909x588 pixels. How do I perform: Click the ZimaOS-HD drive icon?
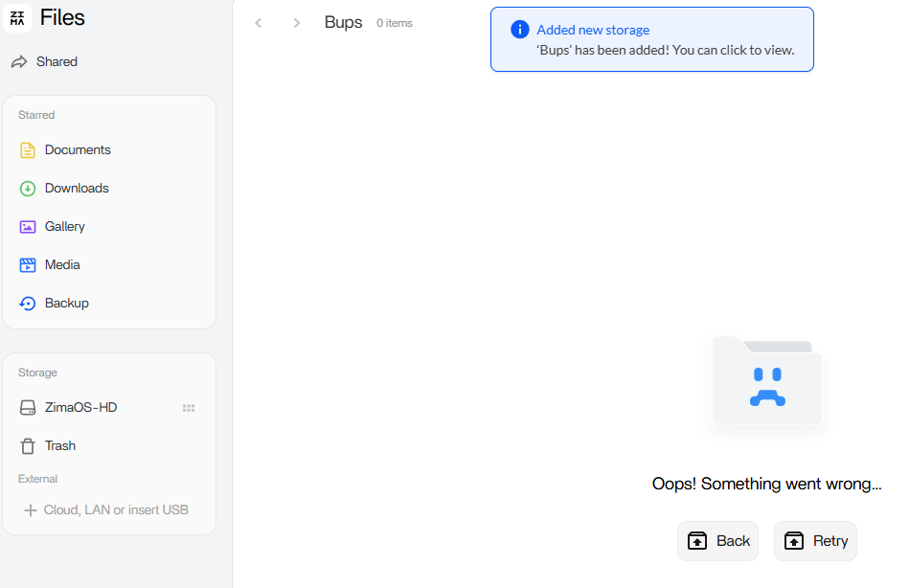(28, 408)
